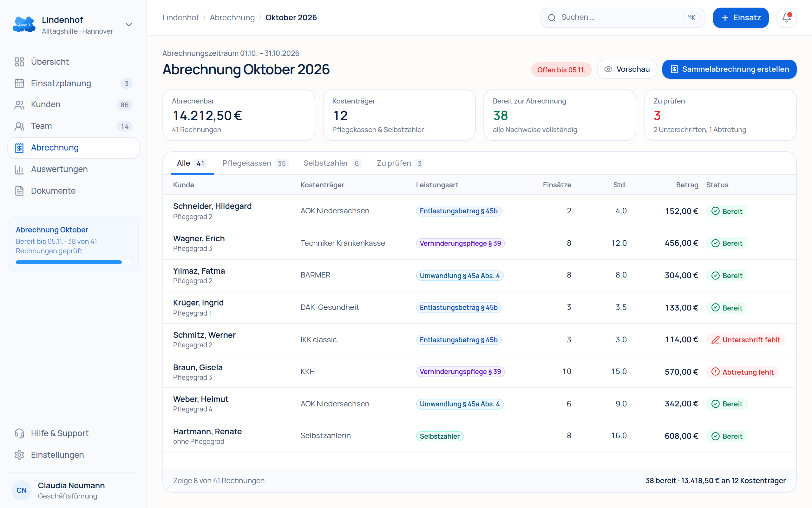Screen dimensions: 812x508
Task: Switch to the Pflegekassen tab
Action: [255, 163]
